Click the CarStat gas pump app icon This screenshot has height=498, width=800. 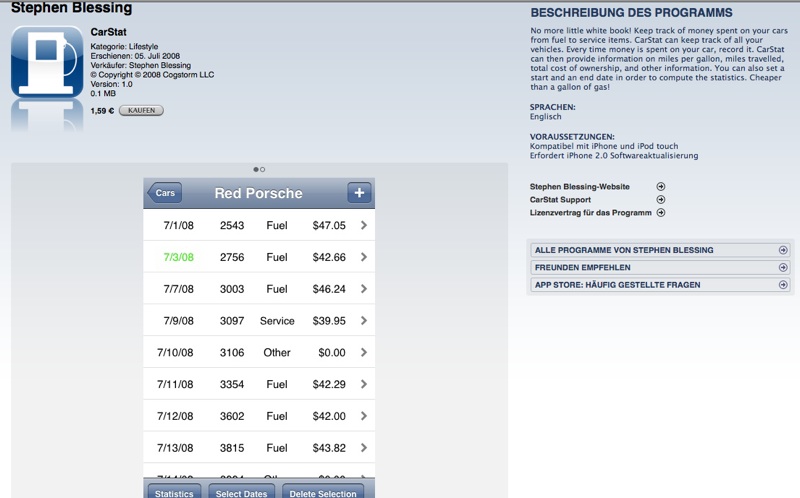coord(47,62)
